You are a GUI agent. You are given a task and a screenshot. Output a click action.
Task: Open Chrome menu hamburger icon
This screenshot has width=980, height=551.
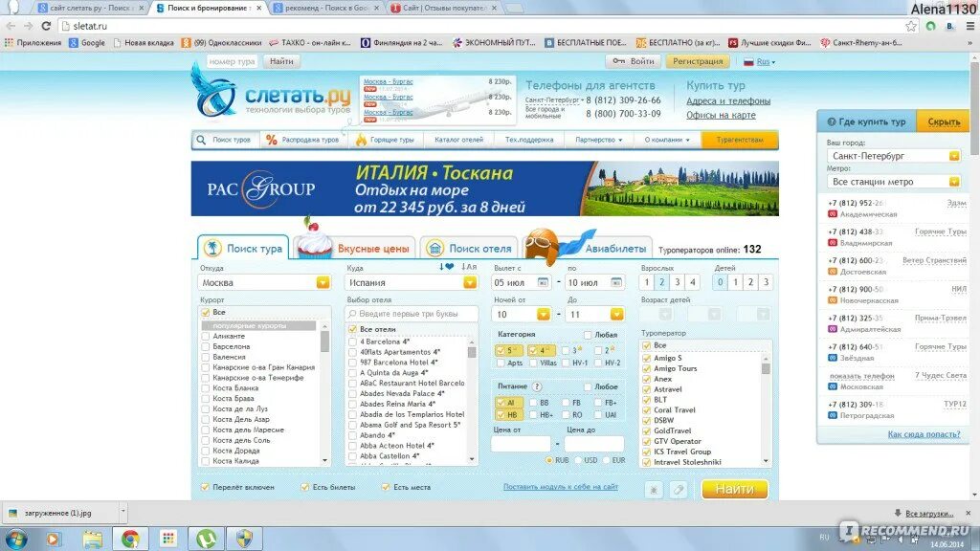coord(969,26)
